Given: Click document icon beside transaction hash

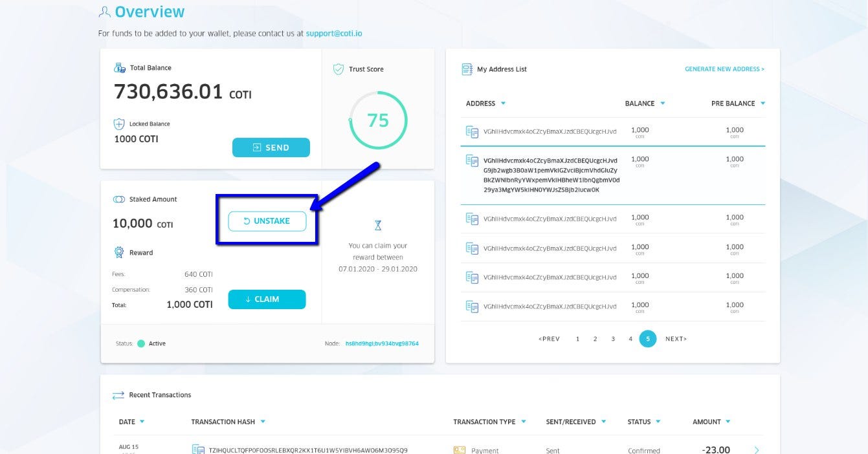Looking at the screenshot, I should (x=198, y=449).
